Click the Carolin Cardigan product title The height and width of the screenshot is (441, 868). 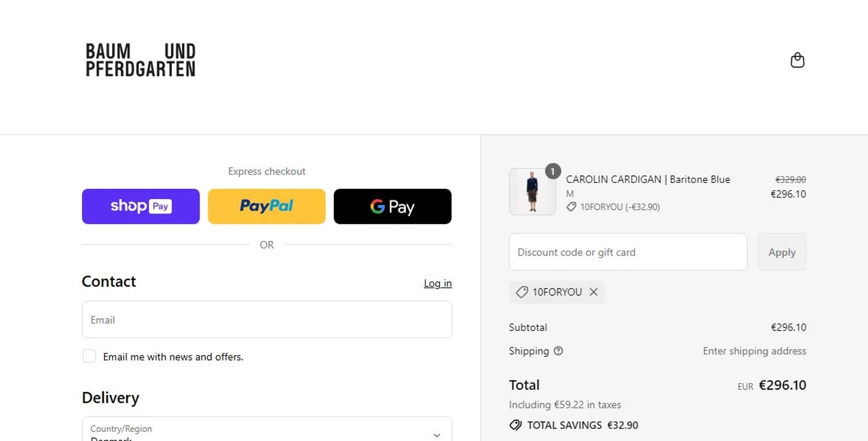coord(648,179)
